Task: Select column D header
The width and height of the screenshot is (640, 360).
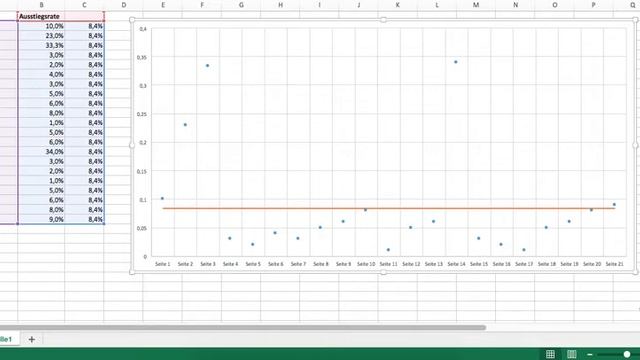Action: [124, 5]
